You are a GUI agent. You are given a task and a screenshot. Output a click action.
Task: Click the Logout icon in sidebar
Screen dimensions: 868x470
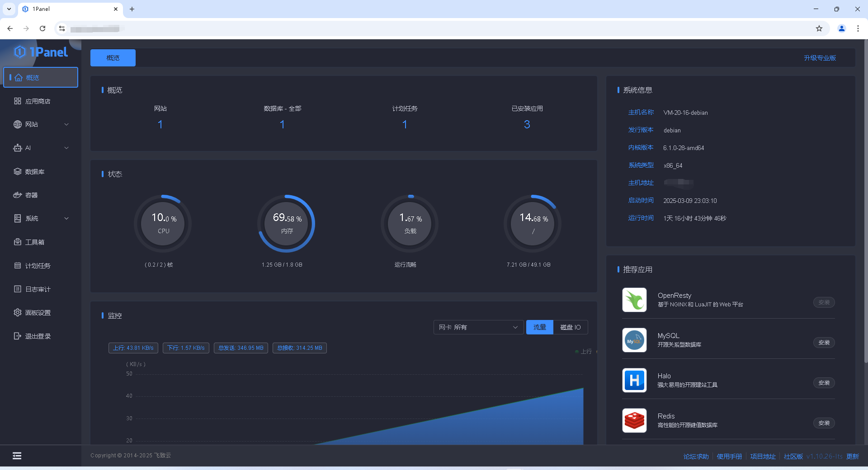click(x=18, y=336)
